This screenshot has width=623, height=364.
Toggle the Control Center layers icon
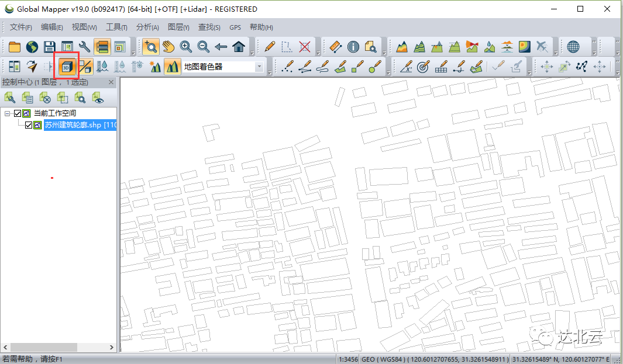pyautogui.click(x=102, y=47)
